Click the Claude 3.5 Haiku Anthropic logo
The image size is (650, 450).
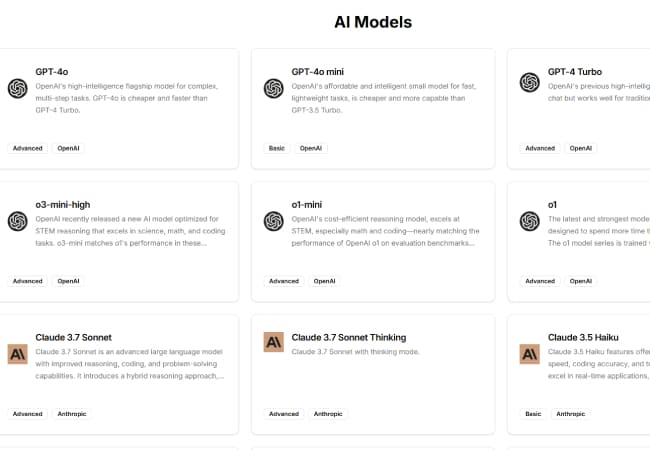tap(530, 353)
